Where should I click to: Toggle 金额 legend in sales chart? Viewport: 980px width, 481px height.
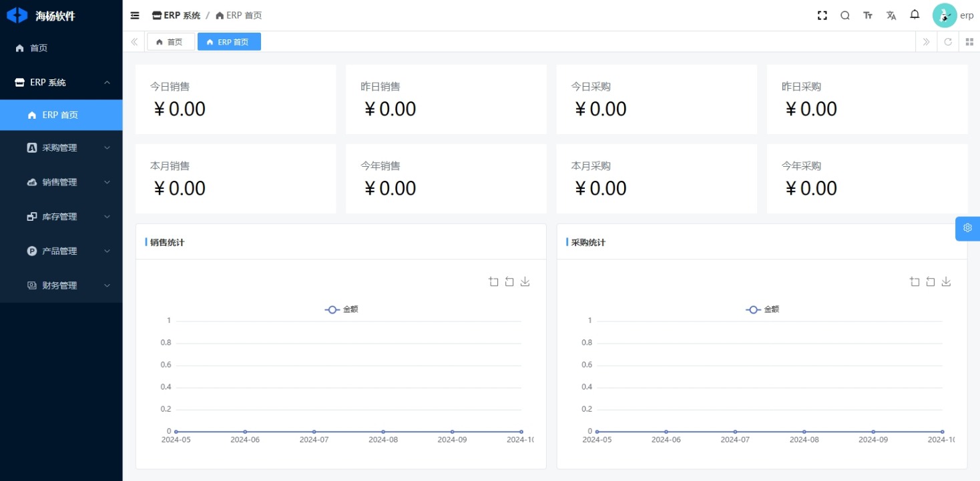341,310
